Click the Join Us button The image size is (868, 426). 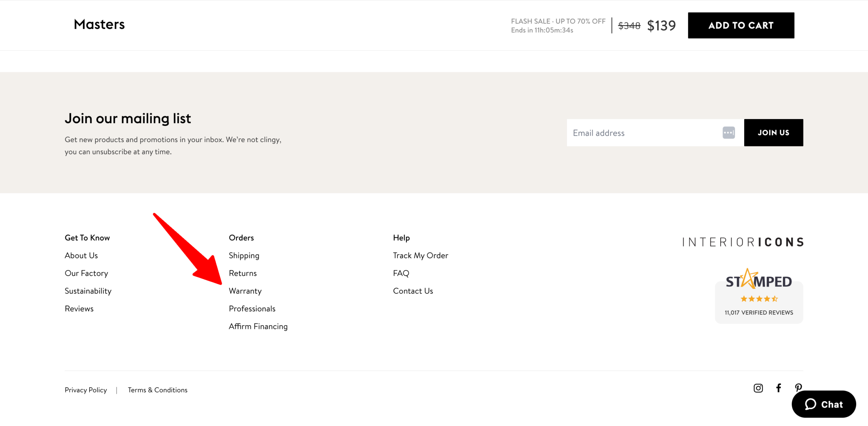(773, 133)
